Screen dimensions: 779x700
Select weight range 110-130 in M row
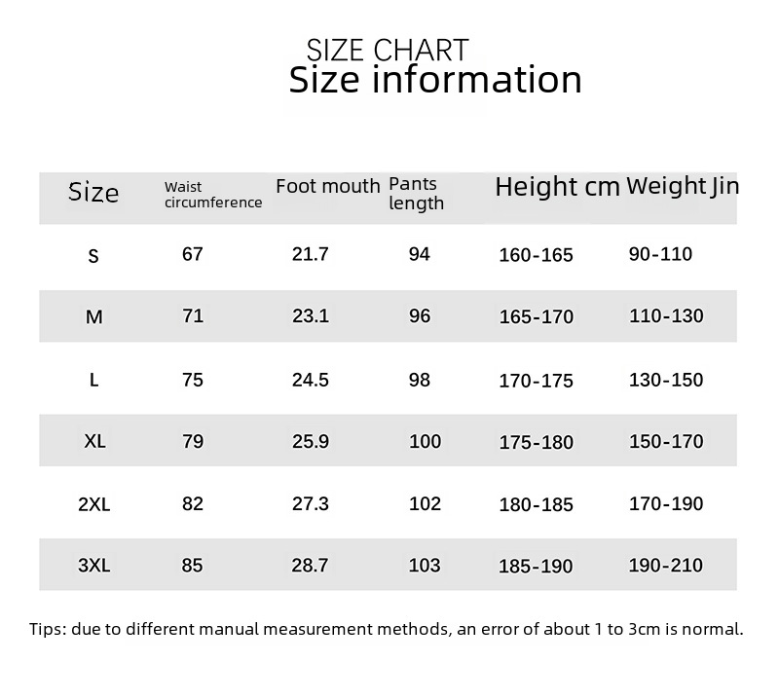coord(666,316)
